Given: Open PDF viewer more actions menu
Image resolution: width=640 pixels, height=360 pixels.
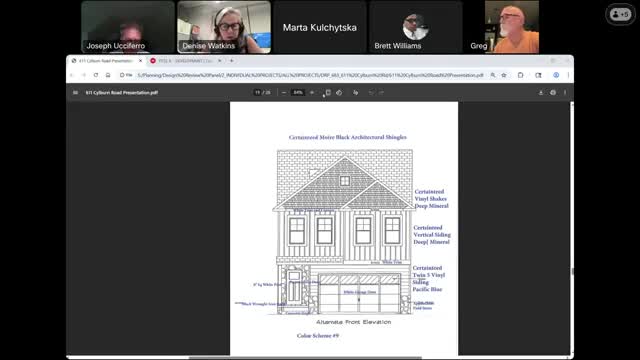Looking at the screenshot, I should [565, 93].
